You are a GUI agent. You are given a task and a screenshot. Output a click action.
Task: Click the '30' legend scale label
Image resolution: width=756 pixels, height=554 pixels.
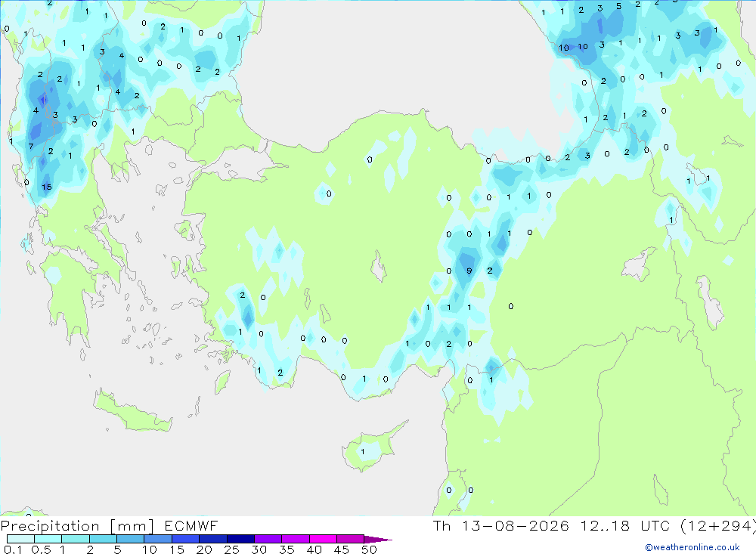(x=259, y=549)
